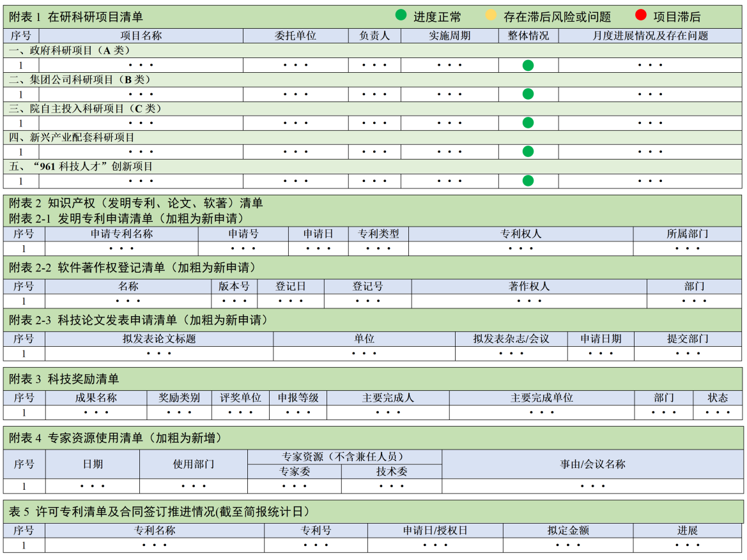747x560 pixels.
Task: Click the 评奖单位 column header
Action: (x=240, y=398)
